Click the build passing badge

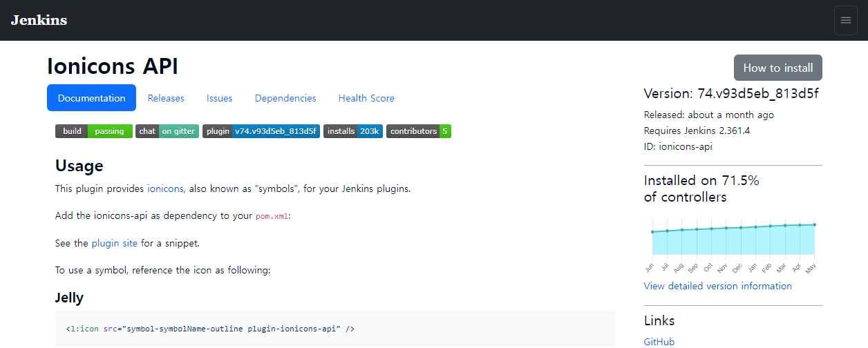point(93,131)
